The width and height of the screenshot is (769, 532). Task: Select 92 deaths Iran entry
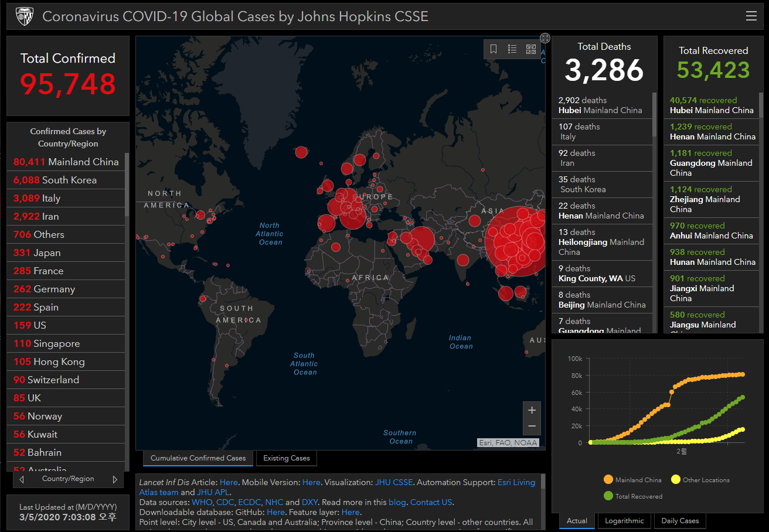click(x=602, y=158)
